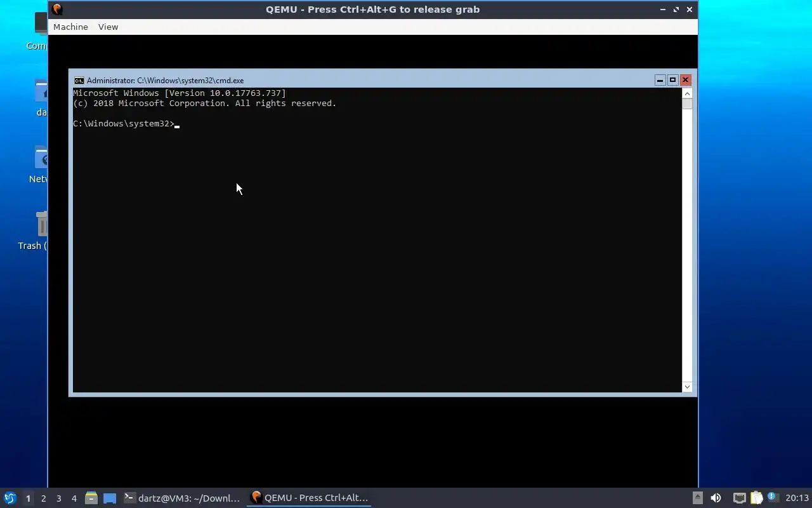Switch to workspace 4
This screenshot has height=508, width=812.
click(x=74, y=498)
